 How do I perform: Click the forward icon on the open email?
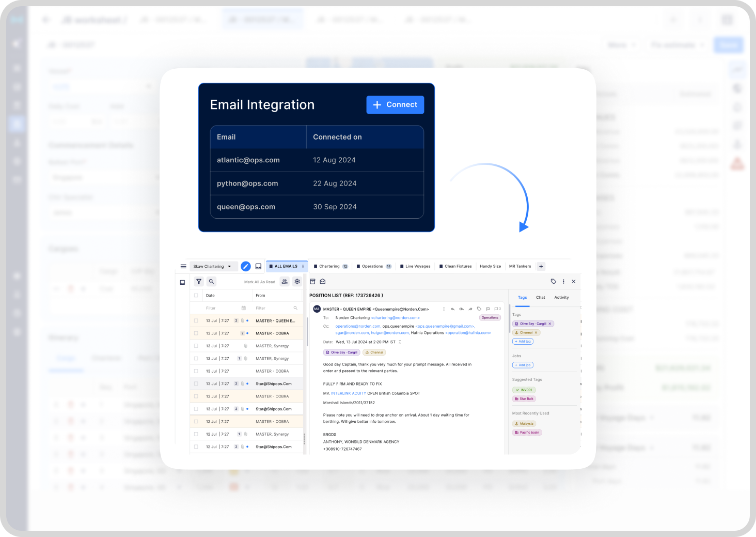[470, 309]
